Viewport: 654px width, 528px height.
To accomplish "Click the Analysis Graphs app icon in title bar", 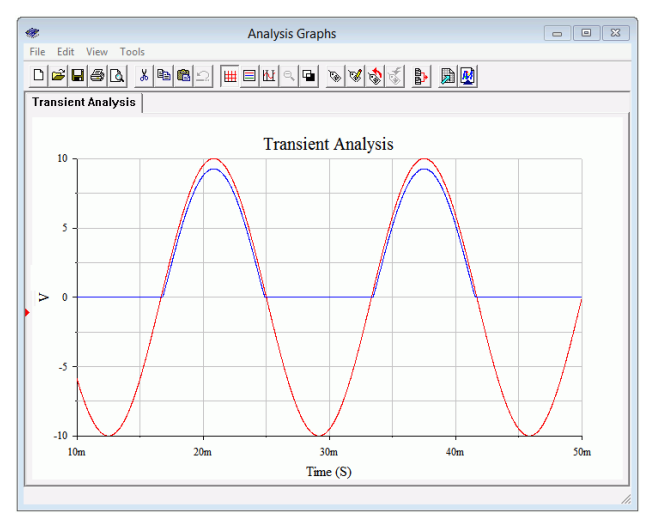I will click(32, 33).
